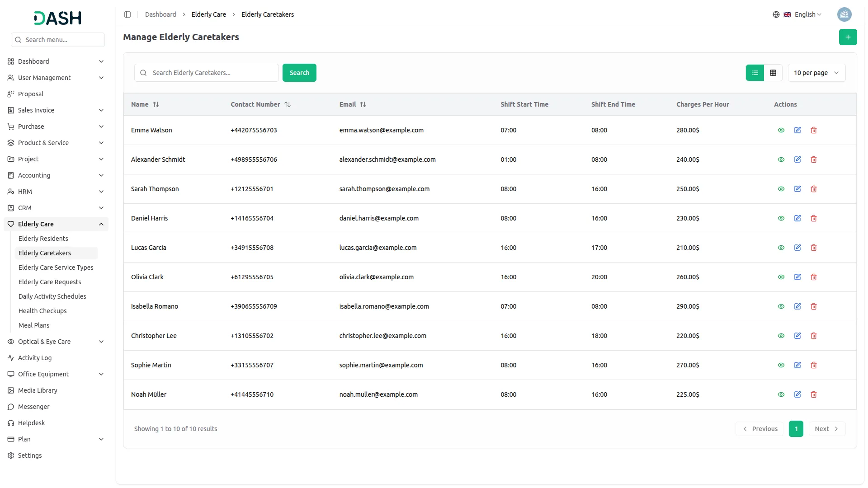868x488 pixels.
Task: View Olivia Clark's details eye icon
Action: click(x=781, y=277)
